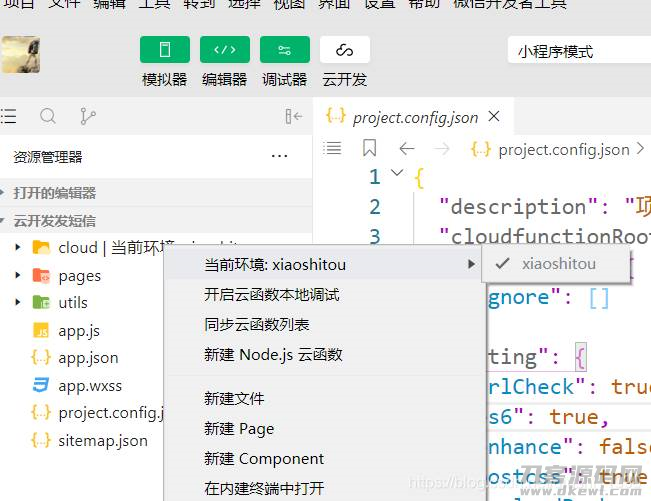
Task: Select the pages folder icon
Action: [41, 275]
